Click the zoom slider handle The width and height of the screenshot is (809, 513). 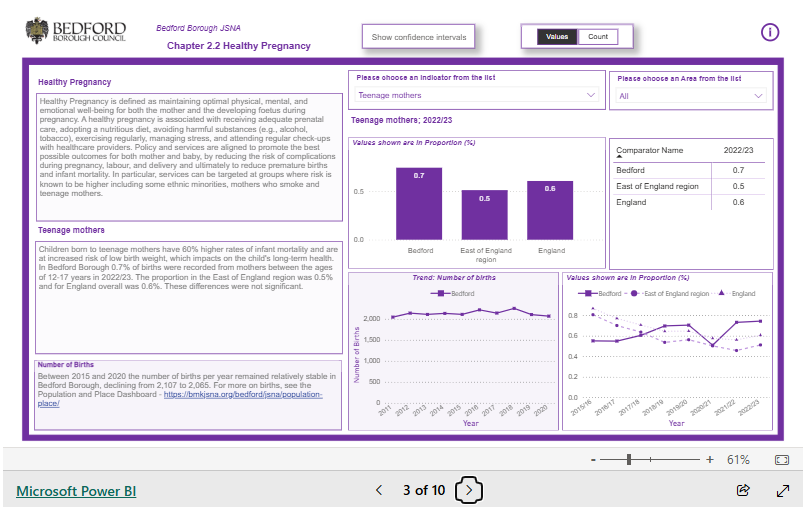[x=629, y=459]
